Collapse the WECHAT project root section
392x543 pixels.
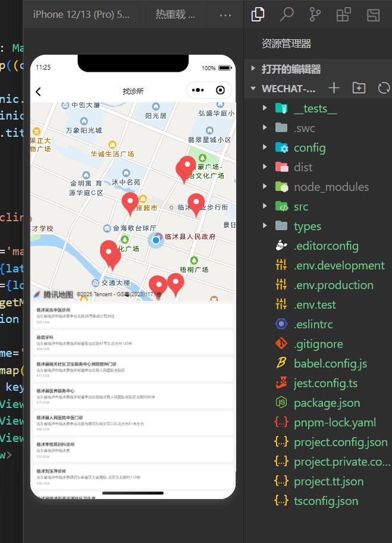(x=253, y=89)
